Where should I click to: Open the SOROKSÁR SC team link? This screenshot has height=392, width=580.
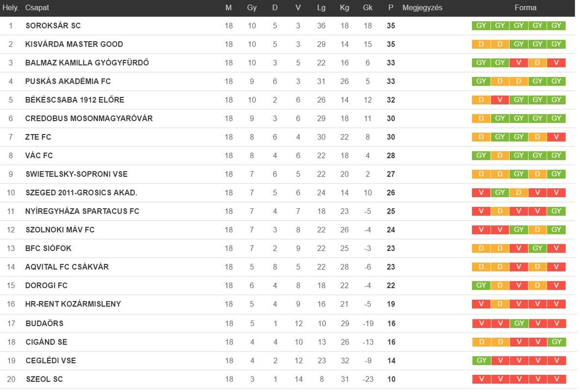point(53,26)
